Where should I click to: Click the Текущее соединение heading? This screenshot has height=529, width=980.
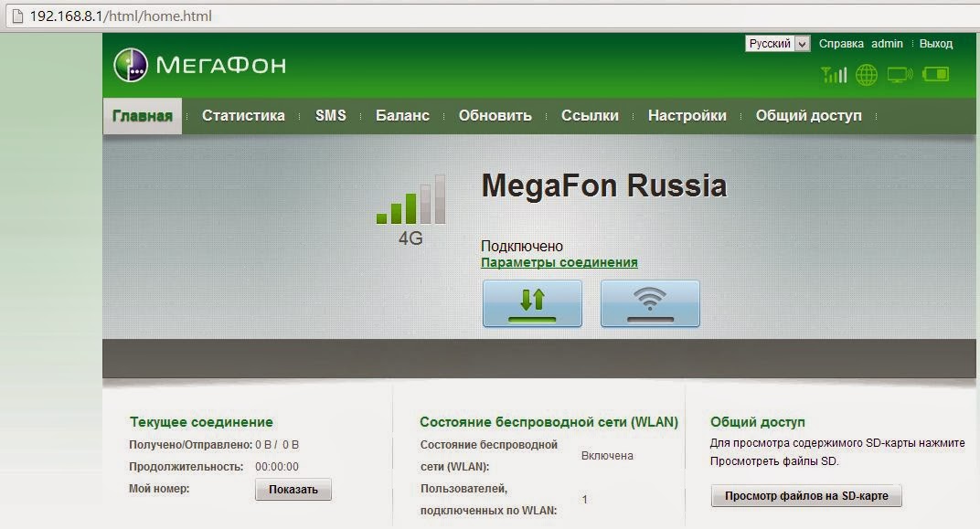(201, 421)
